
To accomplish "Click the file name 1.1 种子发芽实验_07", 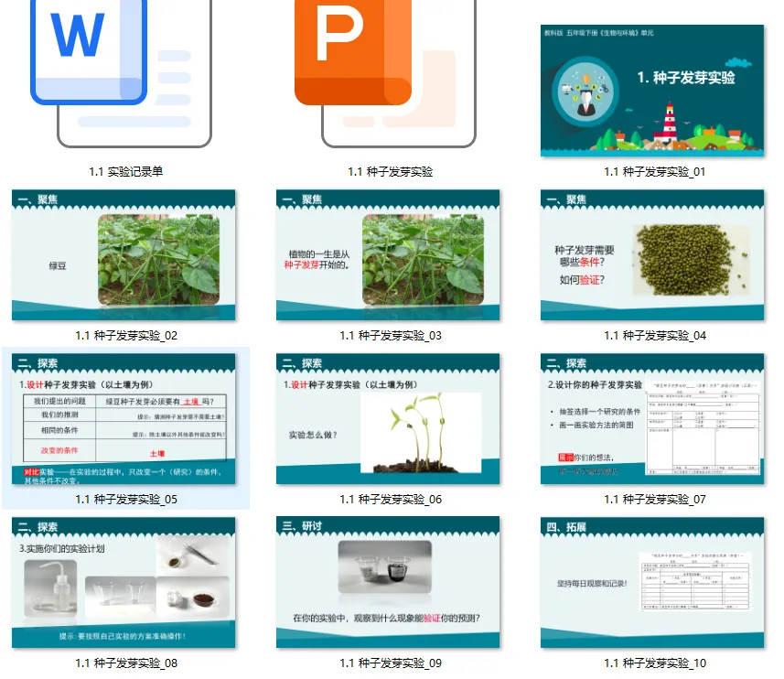I will click(x=655, y=499).
